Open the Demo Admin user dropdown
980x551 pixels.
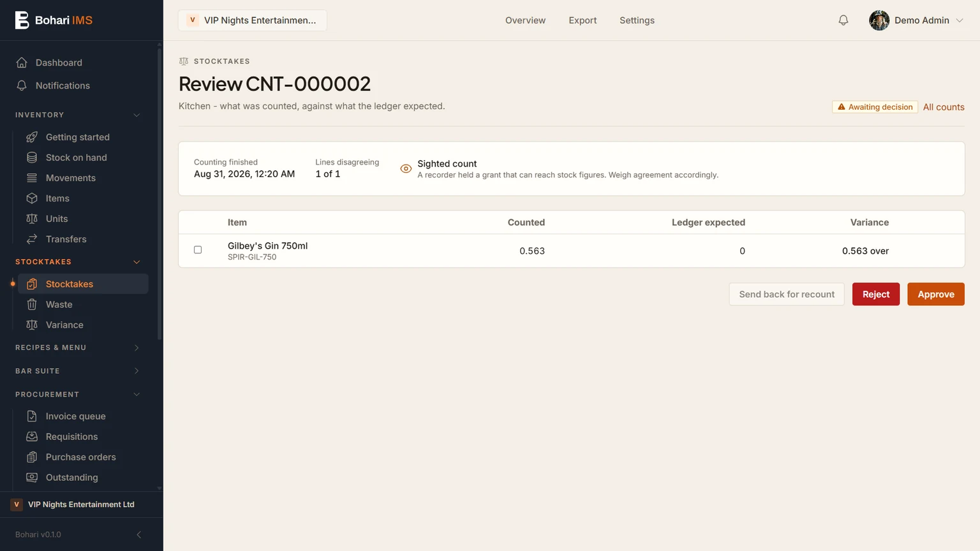[x=916, y=20]
